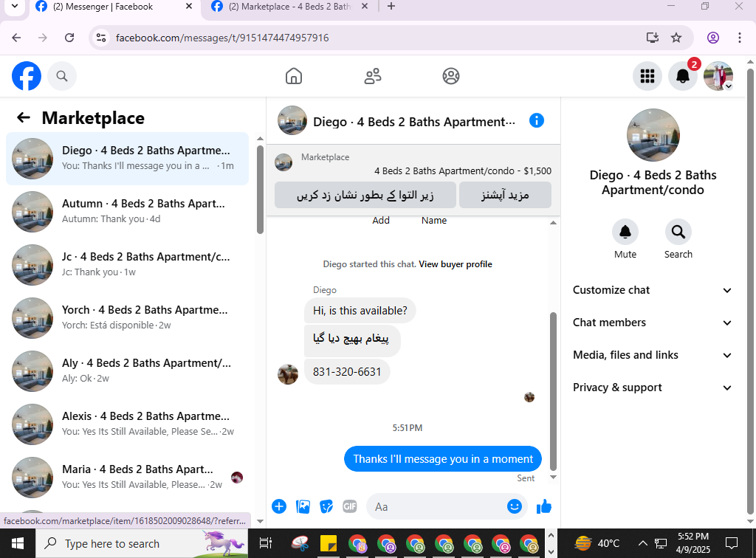Attach a file with the photo icon
756x558 pixels.
(303, 506)
